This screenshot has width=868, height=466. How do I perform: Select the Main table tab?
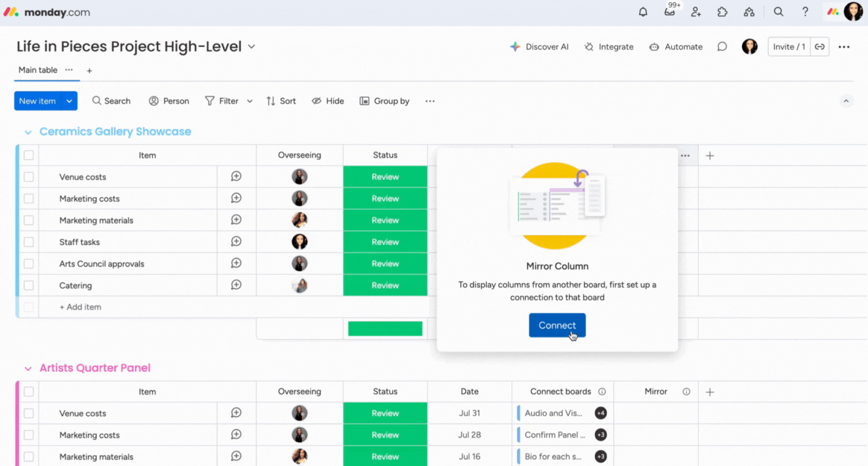pos(38,70)
